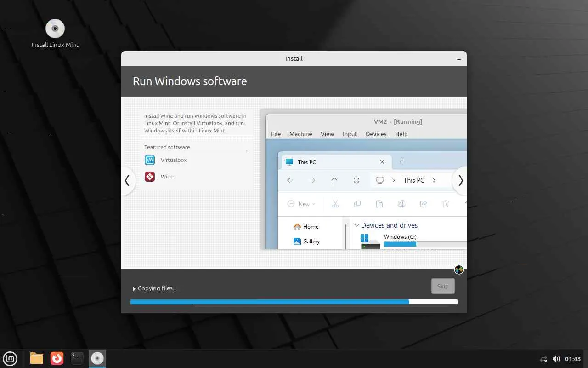Click the round multicolored icon above Skip

pyautogui.click(x=459, y=270)
